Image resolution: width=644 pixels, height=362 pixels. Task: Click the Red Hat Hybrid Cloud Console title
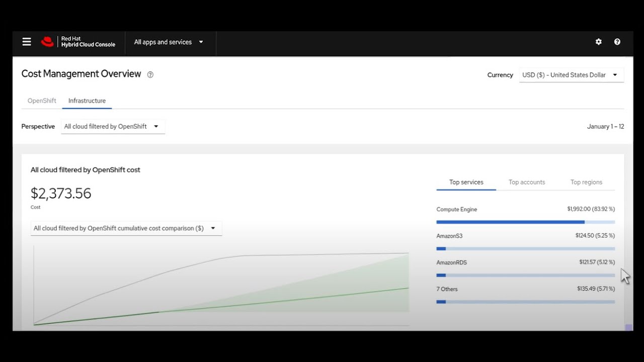coord(88,42)
